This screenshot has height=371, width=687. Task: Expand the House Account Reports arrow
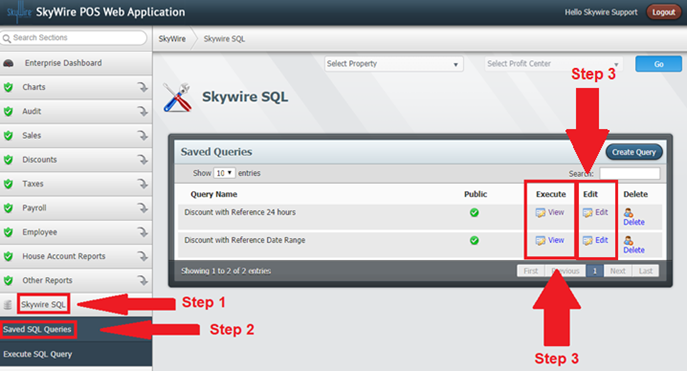[x=142, y=256]
